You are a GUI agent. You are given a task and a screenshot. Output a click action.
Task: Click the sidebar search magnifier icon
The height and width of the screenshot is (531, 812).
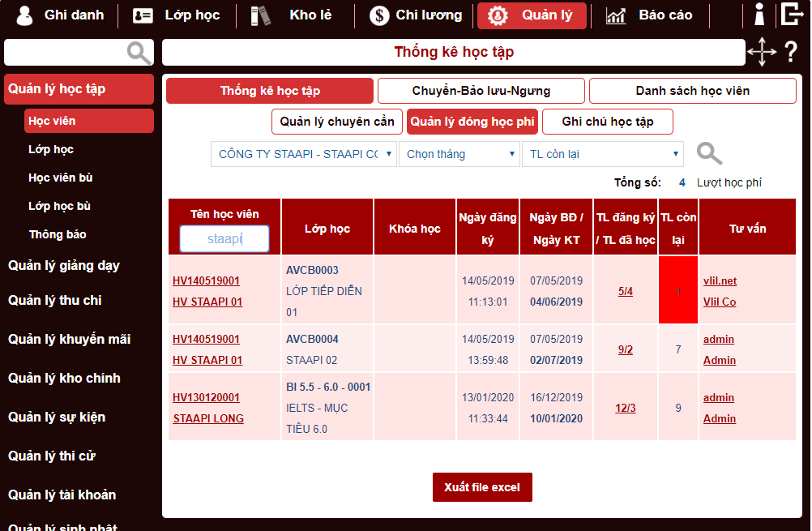138,52
